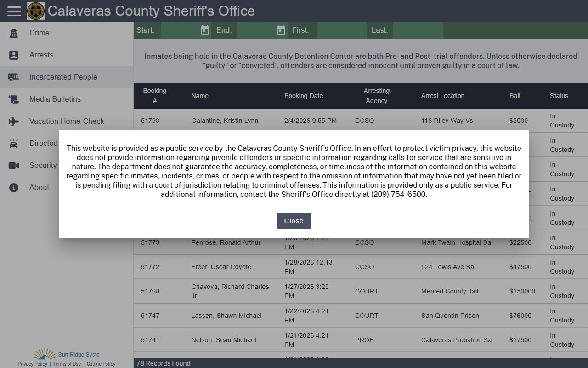Open the Cookie Policy link
Viewport: 588px width, 368px height.
(101, 364)
